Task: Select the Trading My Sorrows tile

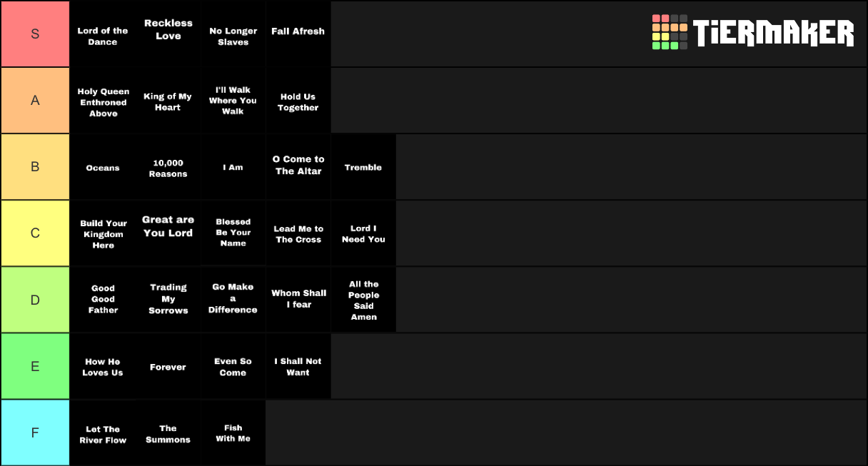Action: (168, 300)
